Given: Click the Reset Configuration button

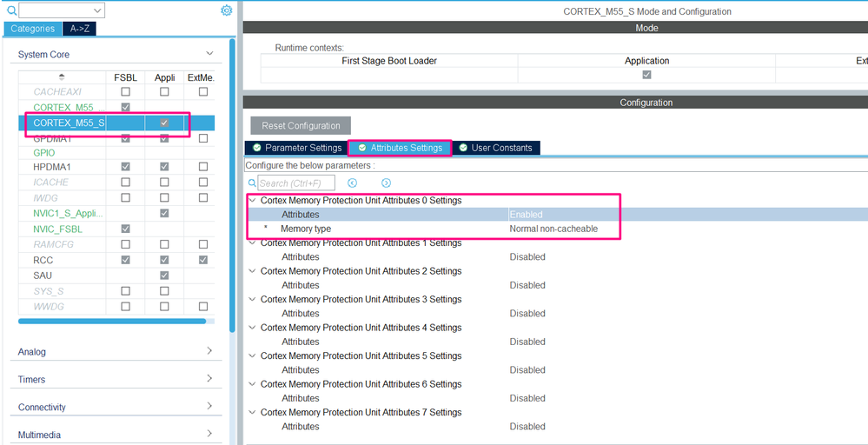Looking at the screenshot, I should [x=301, y=126].
